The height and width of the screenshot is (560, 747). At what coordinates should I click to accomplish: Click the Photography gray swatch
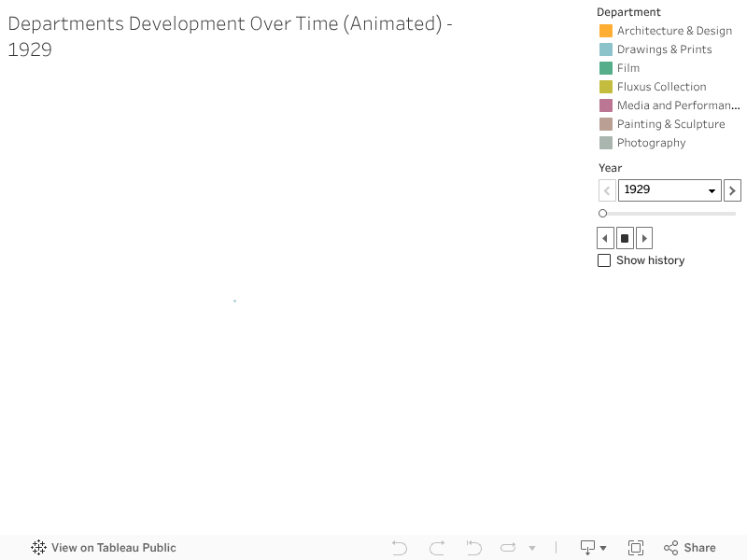click(x=605, y=143)
